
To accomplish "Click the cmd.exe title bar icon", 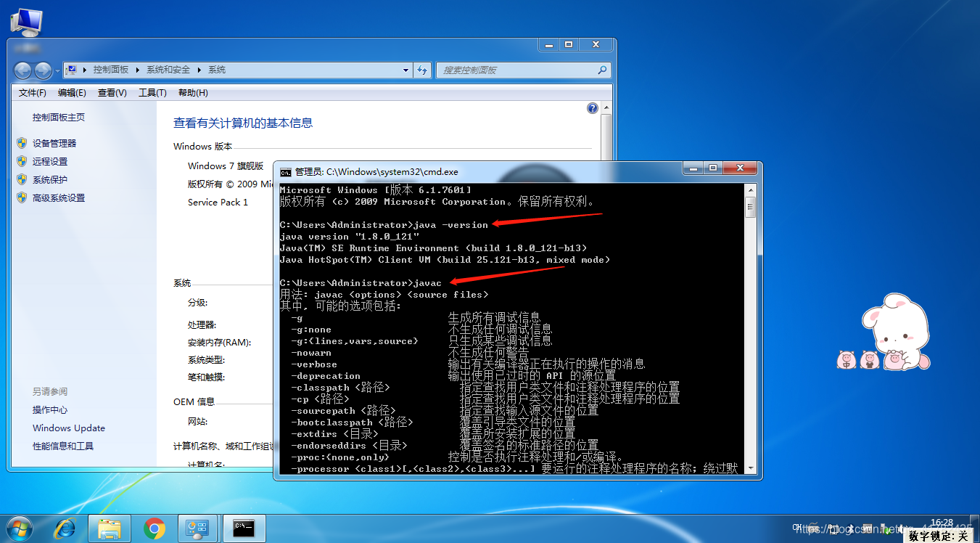I will click(x=286, y=172).
